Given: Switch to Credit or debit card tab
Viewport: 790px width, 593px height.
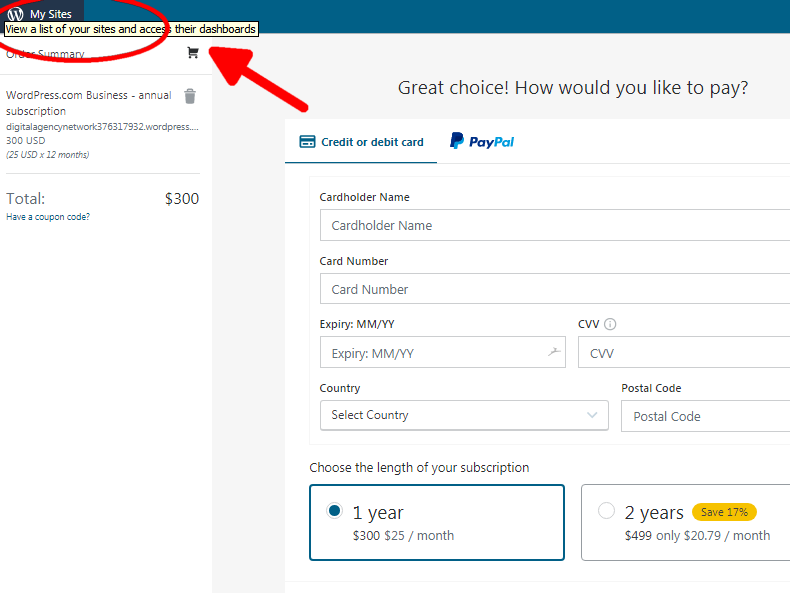Looking at the screenshot, I should 361,142.
